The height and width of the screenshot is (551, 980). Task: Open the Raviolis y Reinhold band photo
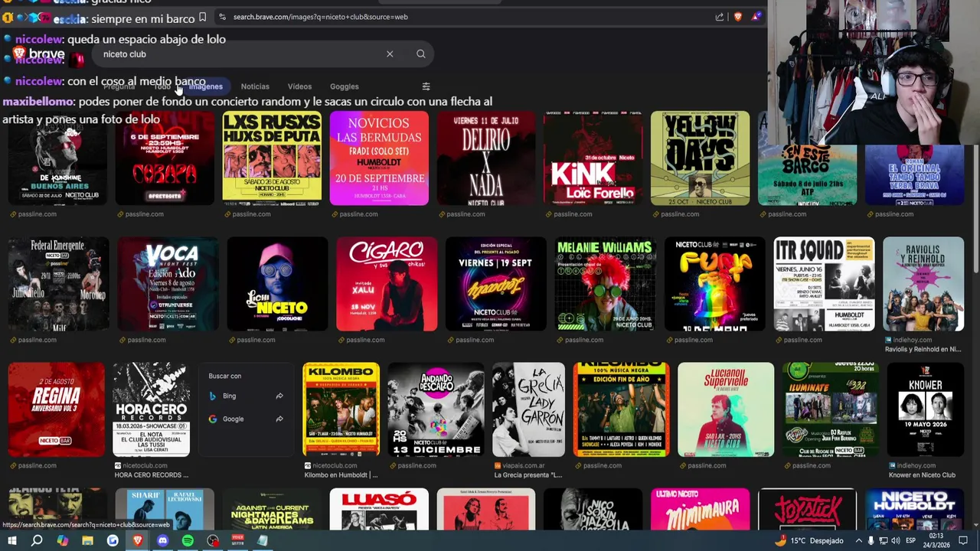923,284
